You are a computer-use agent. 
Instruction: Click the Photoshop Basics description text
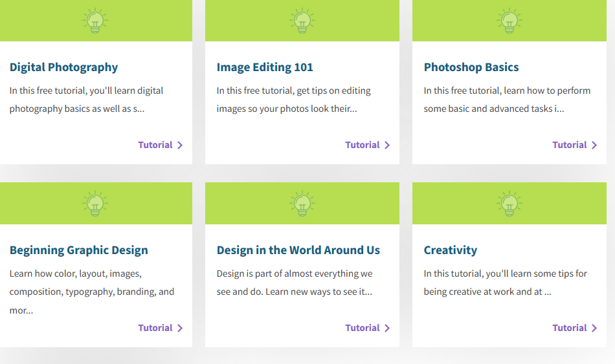(x=507, y=100)
